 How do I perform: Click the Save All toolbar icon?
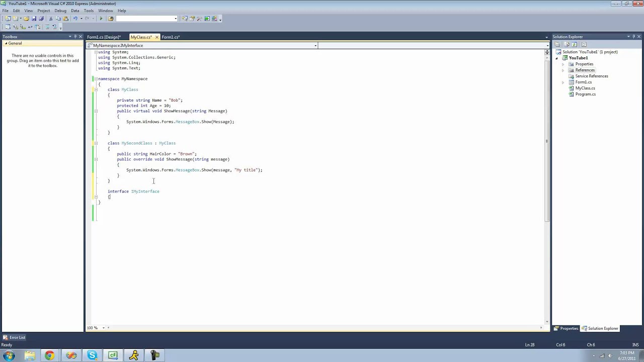pyautogui.click(x=41, y=19)
